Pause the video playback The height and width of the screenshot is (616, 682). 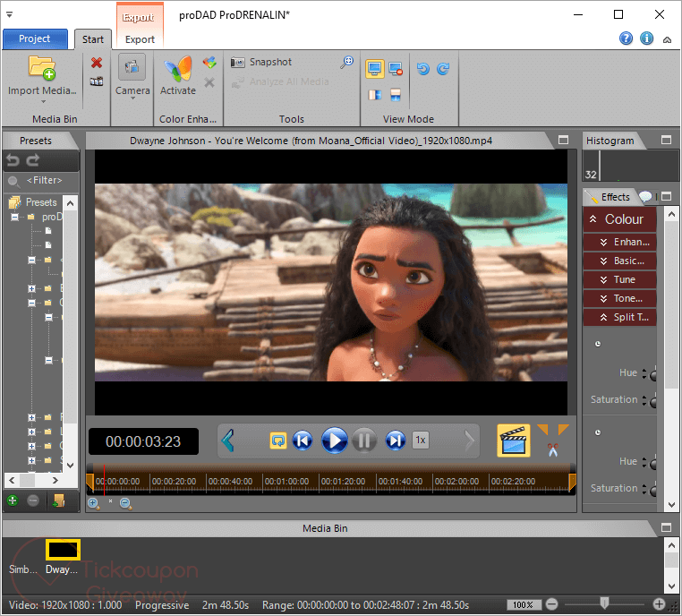point(364,441)
